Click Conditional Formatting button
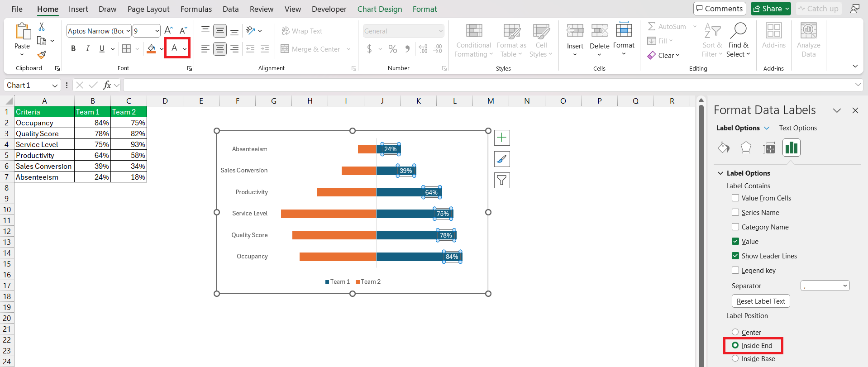Image resolution: width=868 pixels, height=367 pixels. click(x=473, y=40)
